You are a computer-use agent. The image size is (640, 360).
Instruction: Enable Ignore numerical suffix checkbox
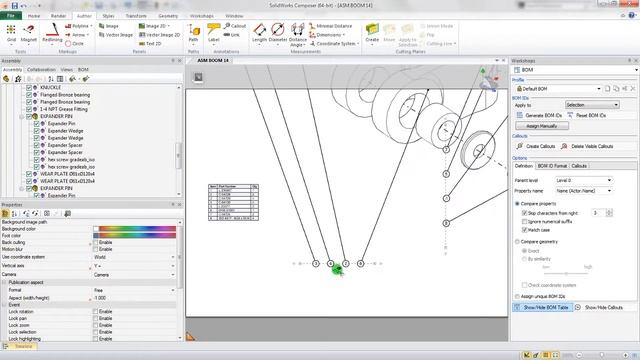point(524,222)
